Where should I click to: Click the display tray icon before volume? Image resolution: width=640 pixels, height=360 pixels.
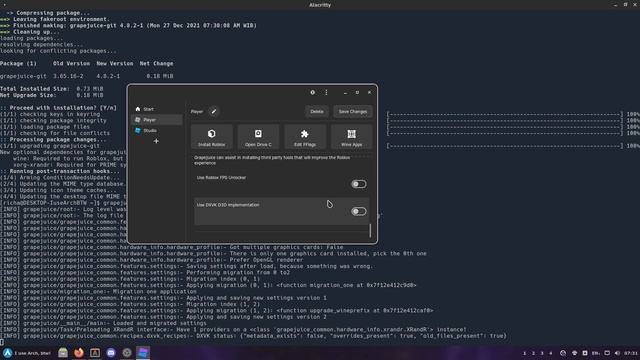(x=607, y=353)
